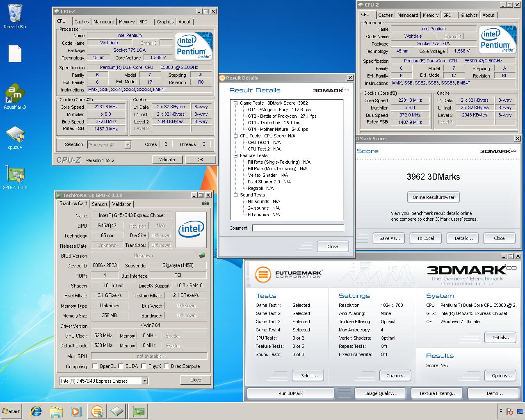Image resolution: width=525 pixels, height=420 pixels.
Task: Open SPD tab in right CPU-Z
Action: point(447,15)
